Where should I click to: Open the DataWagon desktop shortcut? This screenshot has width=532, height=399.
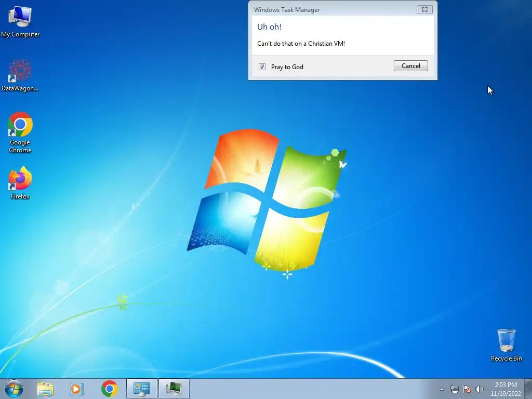[20, 75]
